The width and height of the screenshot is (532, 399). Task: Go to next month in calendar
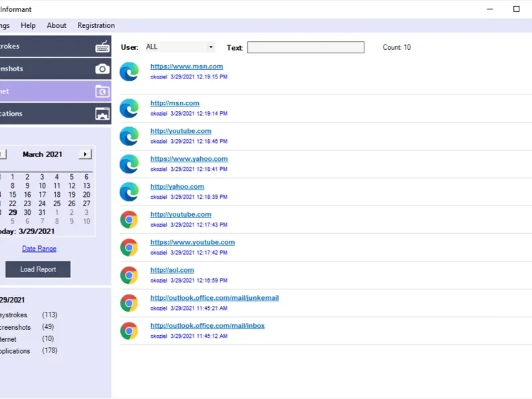tap(85, 154)
